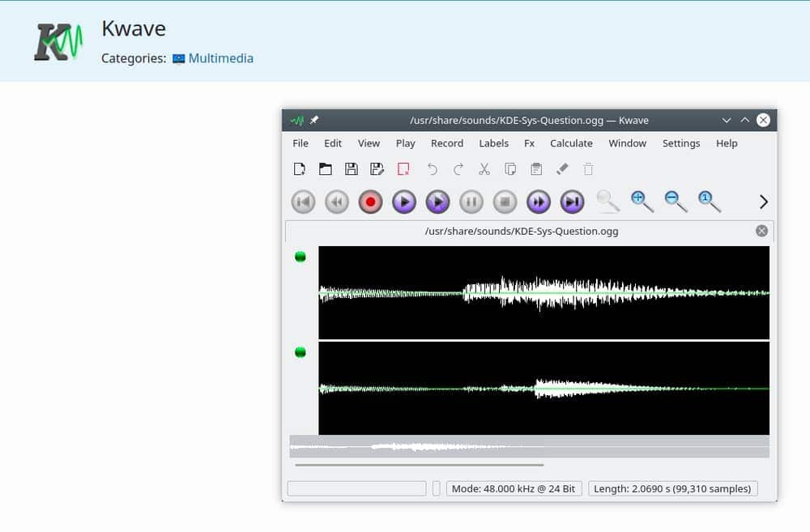This screenshot has width=810, height=532.
Task: Click the greyed zoom-to-selection magnifier
Action: click(x=607, y=202)
